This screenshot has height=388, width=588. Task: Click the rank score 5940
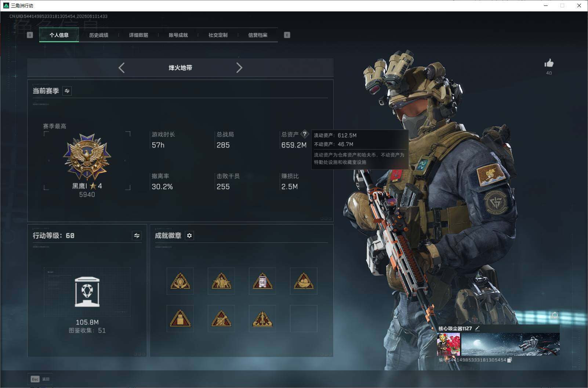[87, 195]
